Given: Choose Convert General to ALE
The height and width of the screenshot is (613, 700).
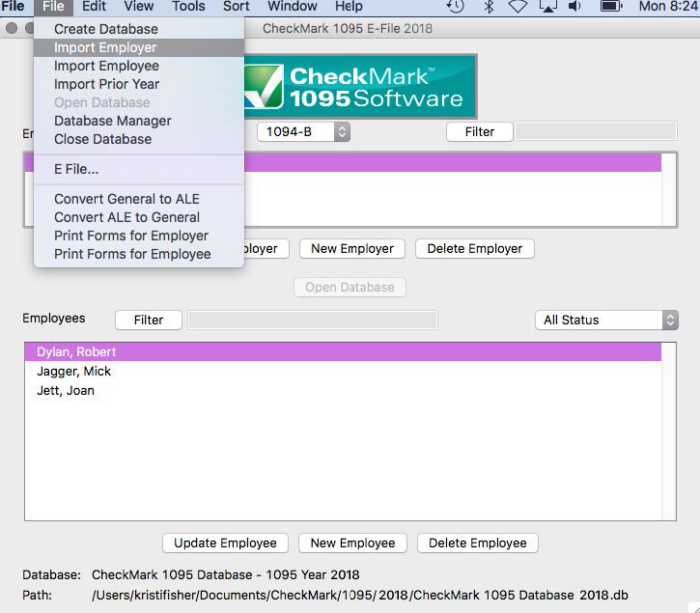Looking at the screenshot, I should tap(126, 199).
